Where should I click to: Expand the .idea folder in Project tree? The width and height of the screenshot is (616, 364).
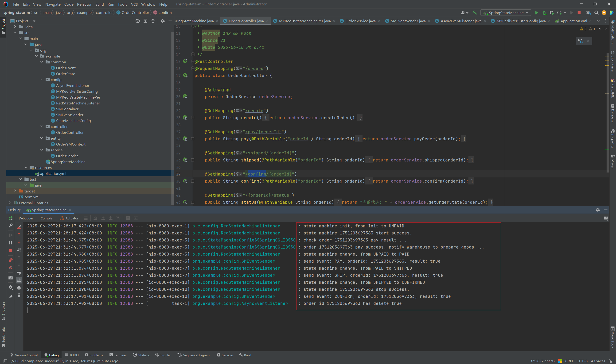click(15, 27)
